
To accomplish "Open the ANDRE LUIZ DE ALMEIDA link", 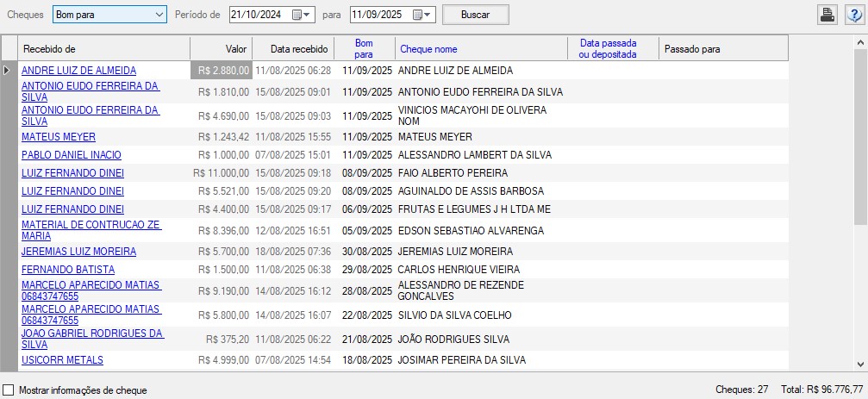I will [x=78, y=71].
